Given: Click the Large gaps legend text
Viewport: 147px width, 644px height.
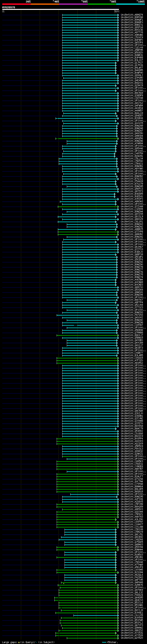Looking at the screenshot, I should point(28,642).
